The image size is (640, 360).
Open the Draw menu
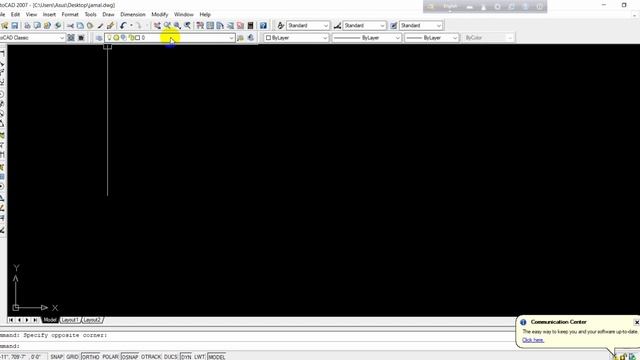coord(108,14)
